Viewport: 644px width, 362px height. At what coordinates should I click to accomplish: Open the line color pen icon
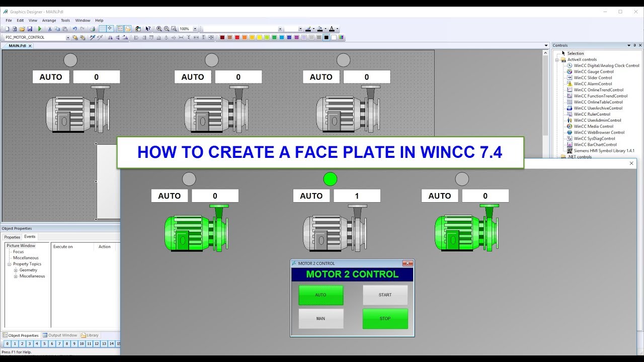coord(308,29)
